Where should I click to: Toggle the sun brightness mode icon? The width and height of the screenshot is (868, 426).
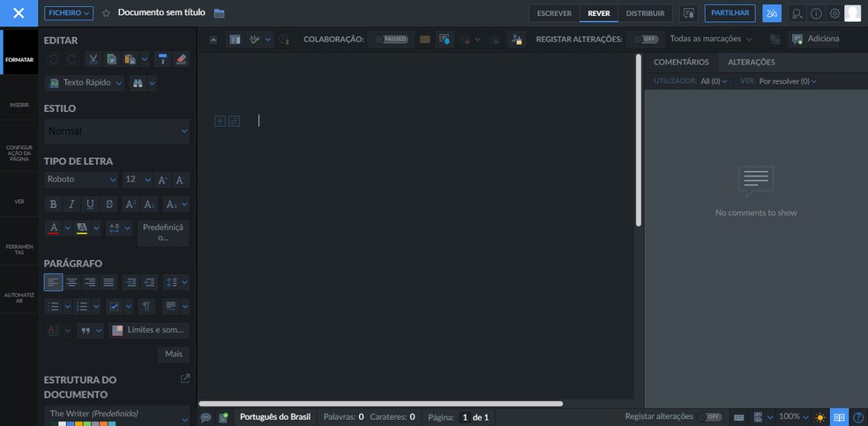click(x=820, y=417)
